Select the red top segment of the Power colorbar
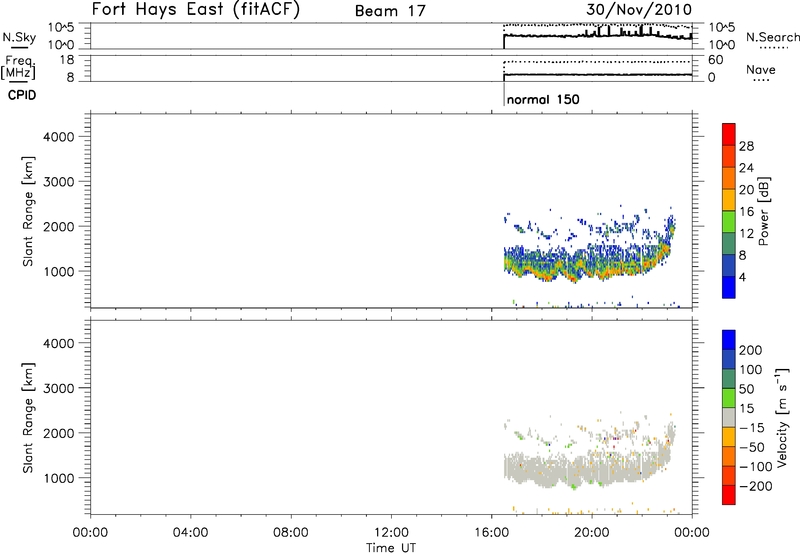 click(x=729, y=134)
